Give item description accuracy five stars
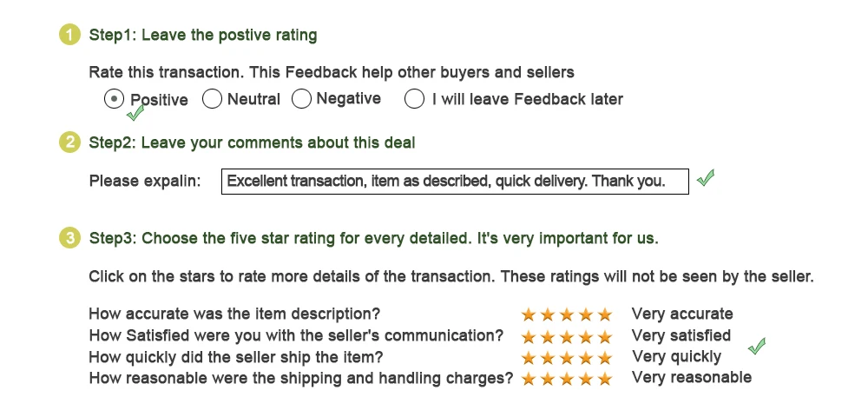This screenshot has width=868, height=417. tap(605, 314)
